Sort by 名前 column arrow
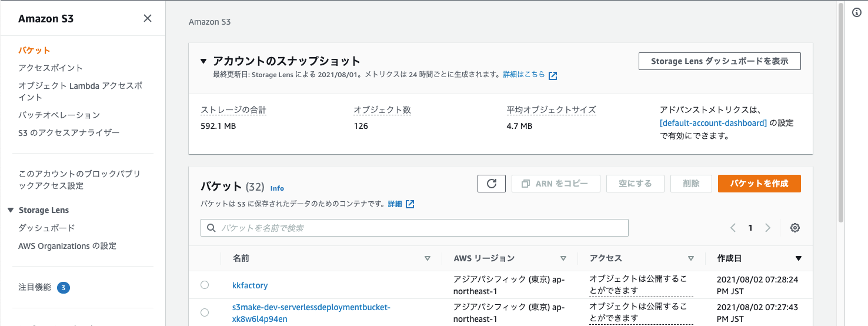This screenshot has width=868, height=326. pyautogui.click(x=428, y=258)
